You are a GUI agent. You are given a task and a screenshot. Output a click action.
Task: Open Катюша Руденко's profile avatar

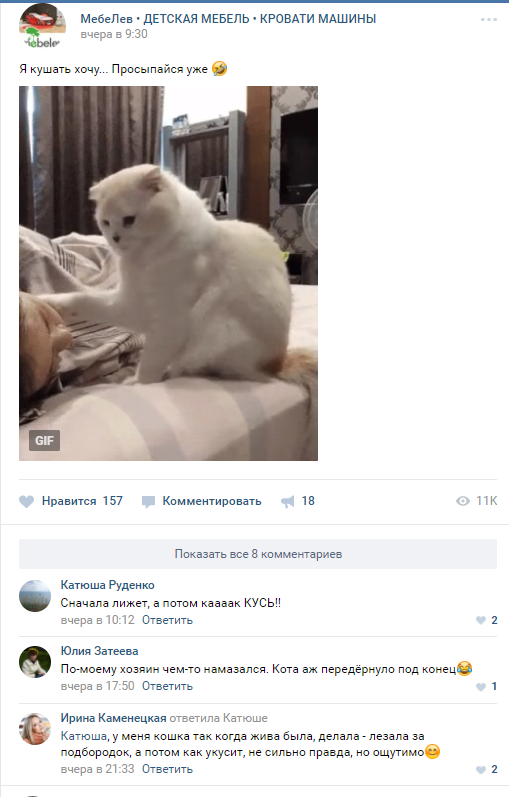click(x=35, y=596)
